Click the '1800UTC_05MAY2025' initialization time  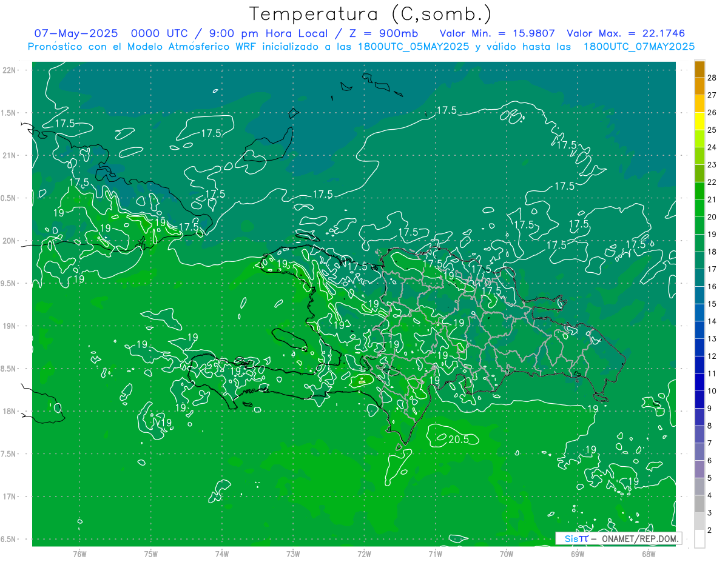point(414,47)
